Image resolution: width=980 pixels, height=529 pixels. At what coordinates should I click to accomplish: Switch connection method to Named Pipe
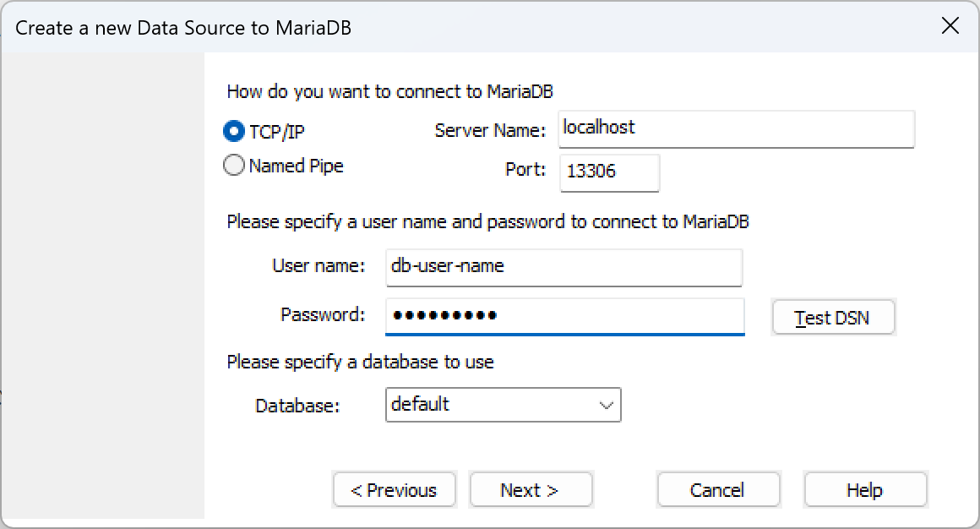(x=233, y=166)
